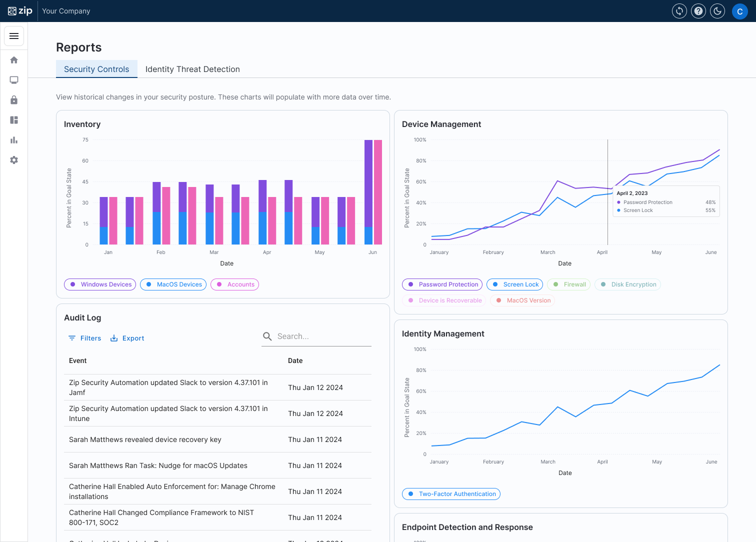Open the help question mark icon
The height and width of the screenshot is (542, 756).
coord(698,11)
